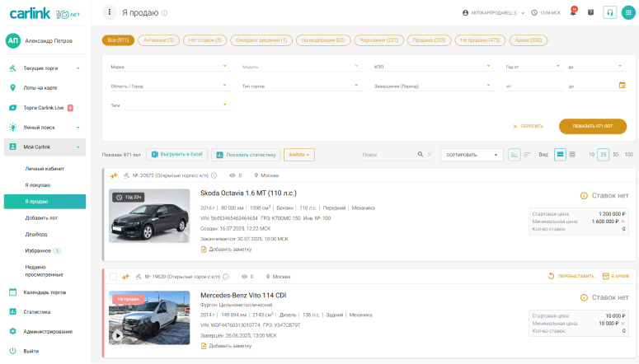
Task: Open calendar picker in Завершение period field
Action: coord(623,84)
